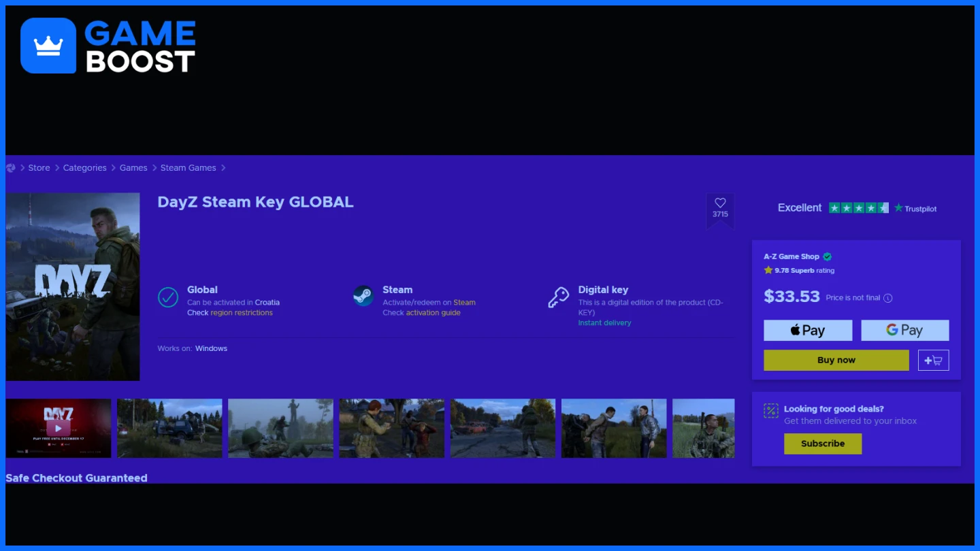Click the $33.53 price
The height and width of the screenshot is (551, 980).
[791, 296]
